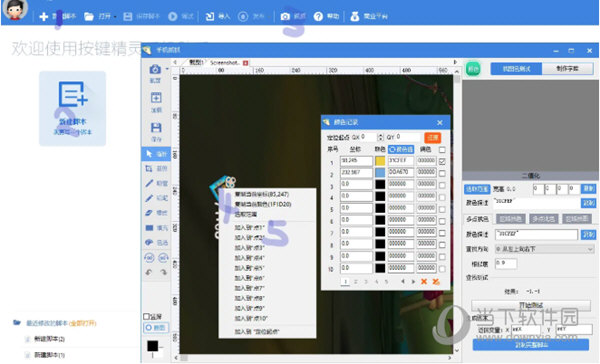Click the orange delete-all X icon in the color record

point(436,282)
